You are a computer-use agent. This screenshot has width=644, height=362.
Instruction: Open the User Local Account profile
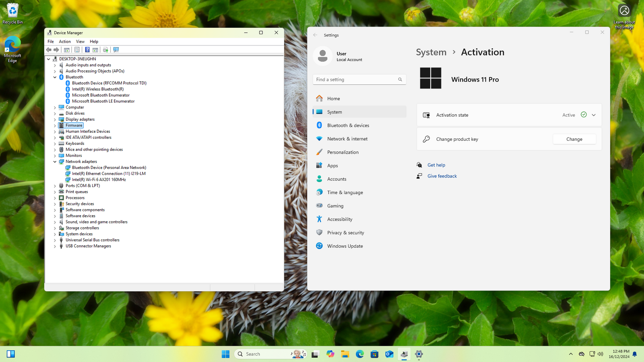coord(338,56)
